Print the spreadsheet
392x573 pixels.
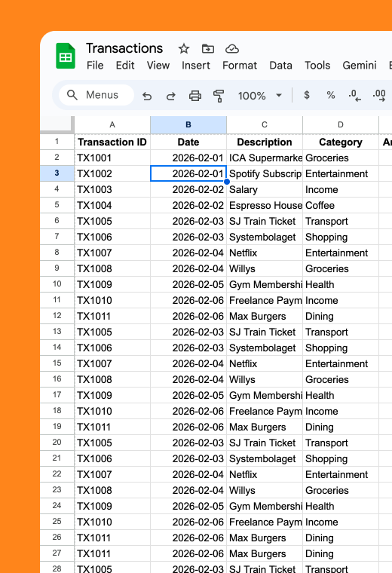pos(195,96)
